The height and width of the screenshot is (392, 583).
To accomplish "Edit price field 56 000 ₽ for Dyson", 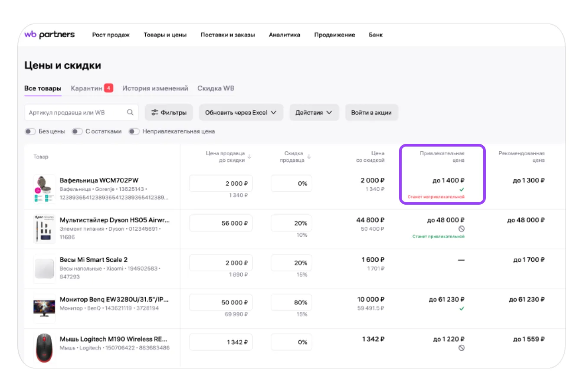I will pos(221,223).
